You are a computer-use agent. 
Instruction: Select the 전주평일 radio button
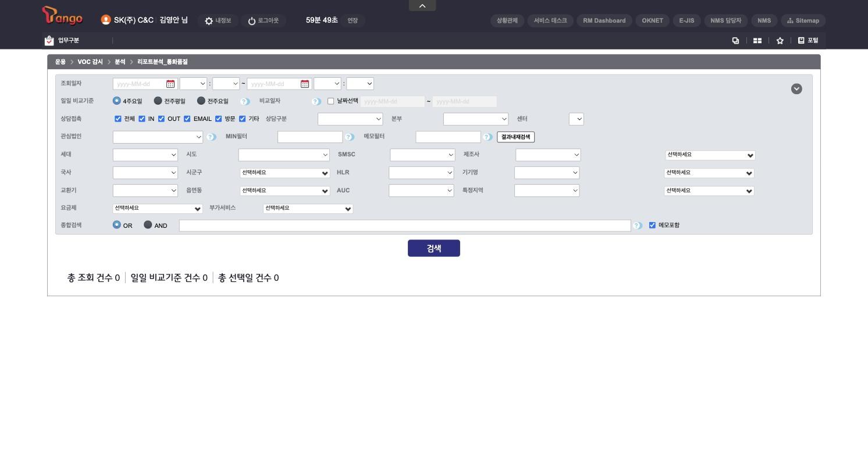158,101
